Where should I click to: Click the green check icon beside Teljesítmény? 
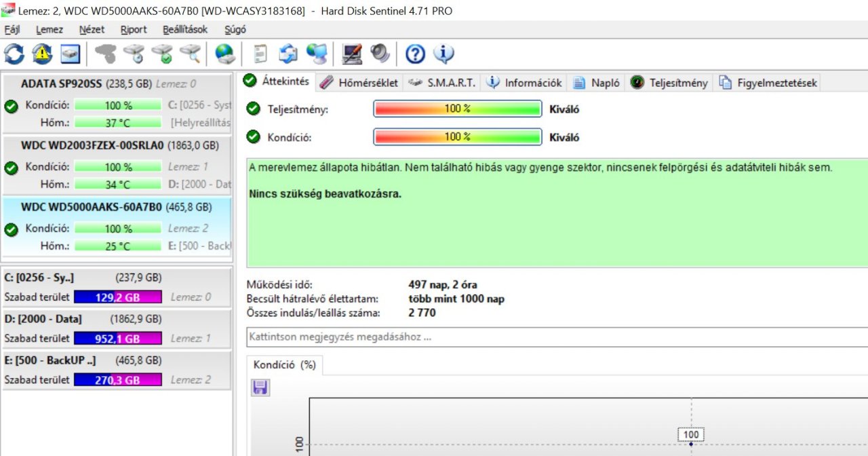click(x=253, y=109)
